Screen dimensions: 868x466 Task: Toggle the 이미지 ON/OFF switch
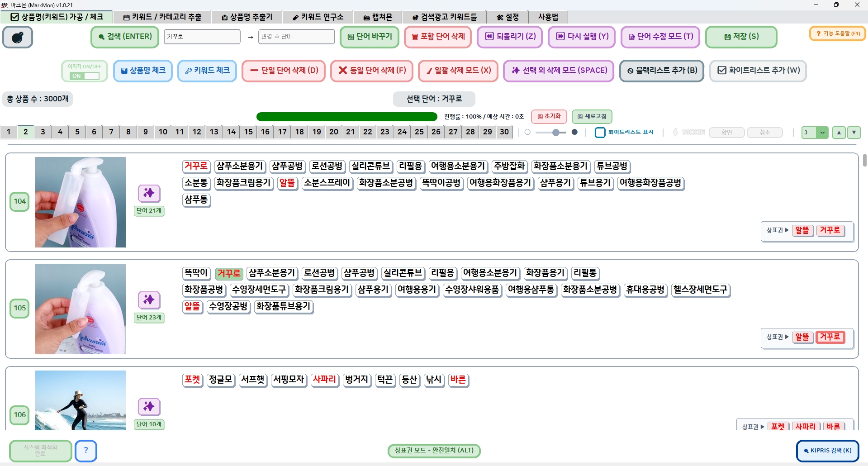(85, 76)
